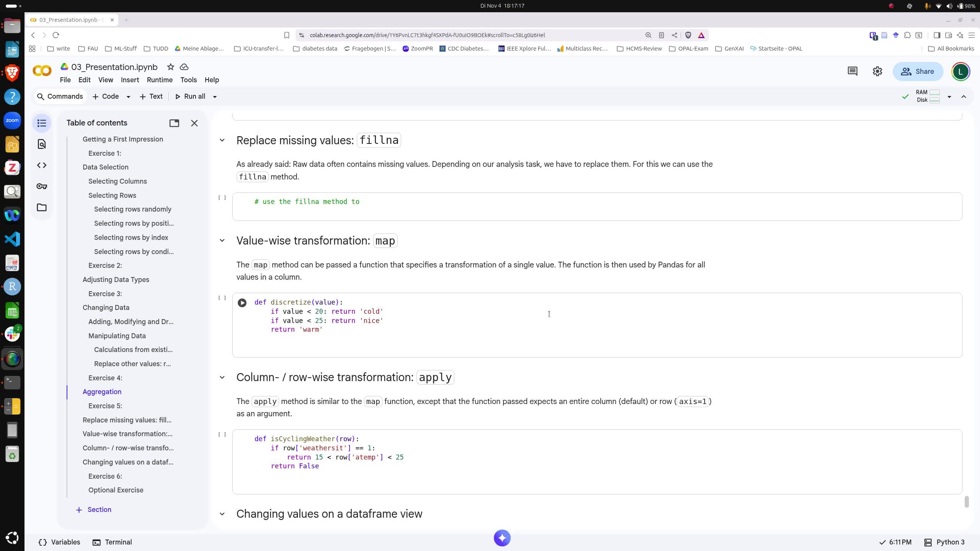Viewport: 980px width, 551px height.
Task: Open the Run all dropdown arrow
Action: 215,97
